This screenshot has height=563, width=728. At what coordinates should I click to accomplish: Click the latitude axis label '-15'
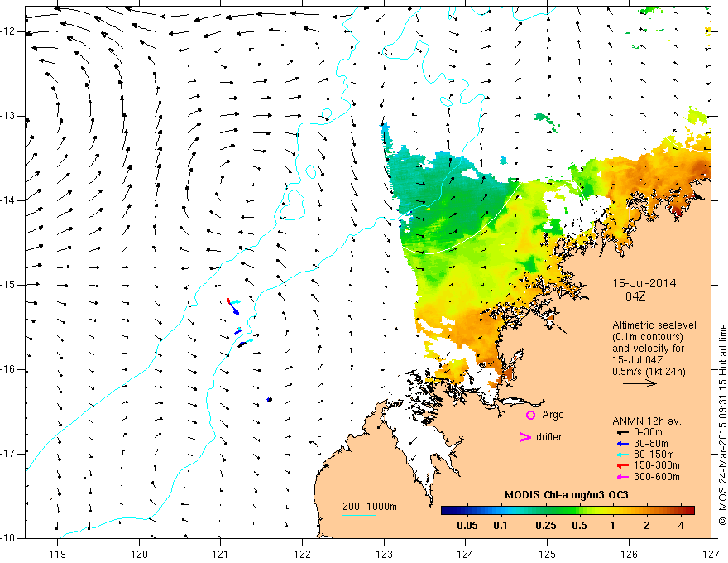pyautogui.click(x=8, y=285)
